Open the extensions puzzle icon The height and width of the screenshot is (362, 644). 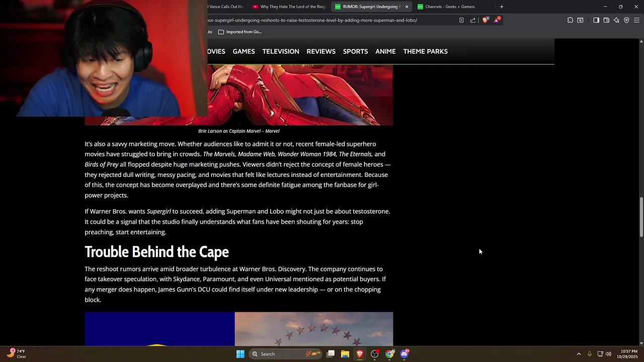click(570, 20)
